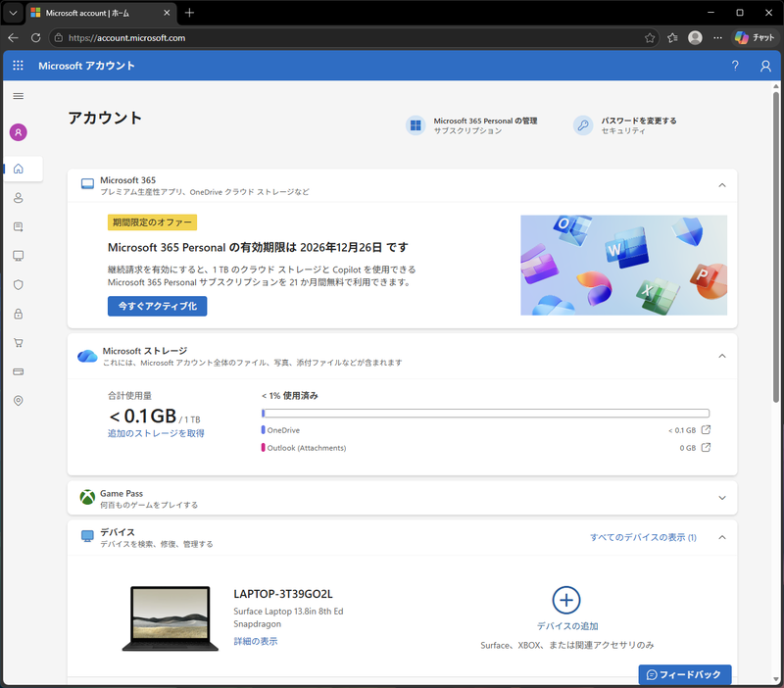Reload the page with the refresh icon
The height and width of the screenshot is (688, 784).
pos(35,38)
